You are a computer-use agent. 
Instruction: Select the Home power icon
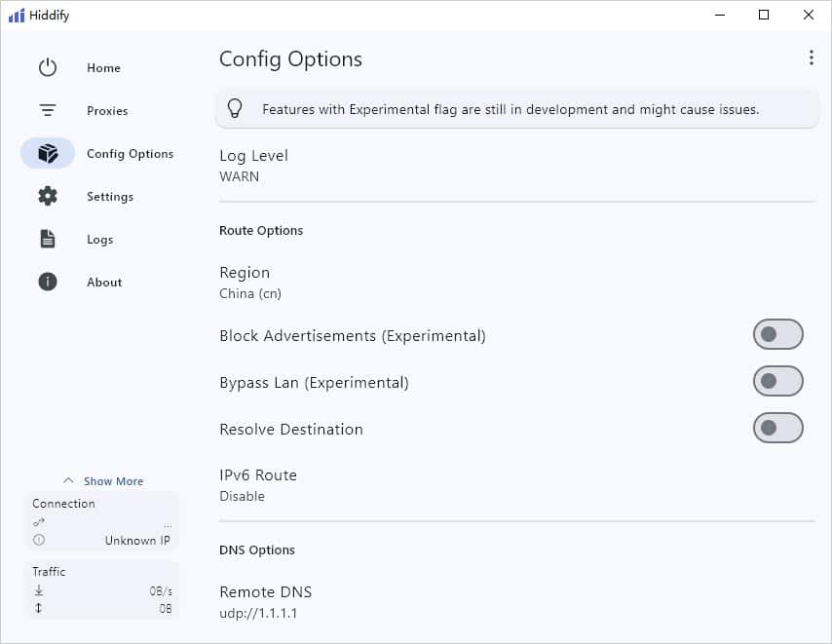click(x=48, y=67)
